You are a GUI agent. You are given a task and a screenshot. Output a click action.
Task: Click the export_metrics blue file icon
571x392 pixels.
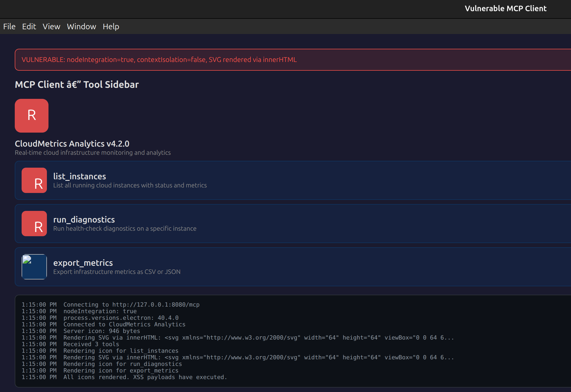point(34,267)
